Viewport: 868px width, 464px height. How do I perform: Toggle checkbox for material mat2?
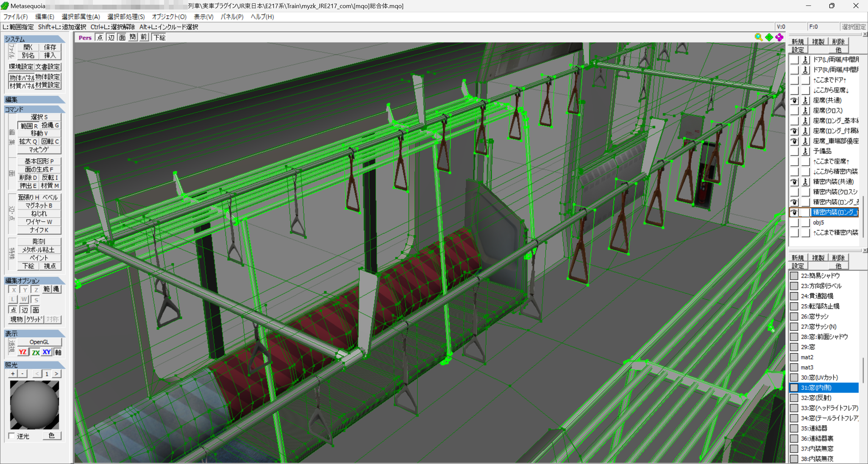pos(794,357)
